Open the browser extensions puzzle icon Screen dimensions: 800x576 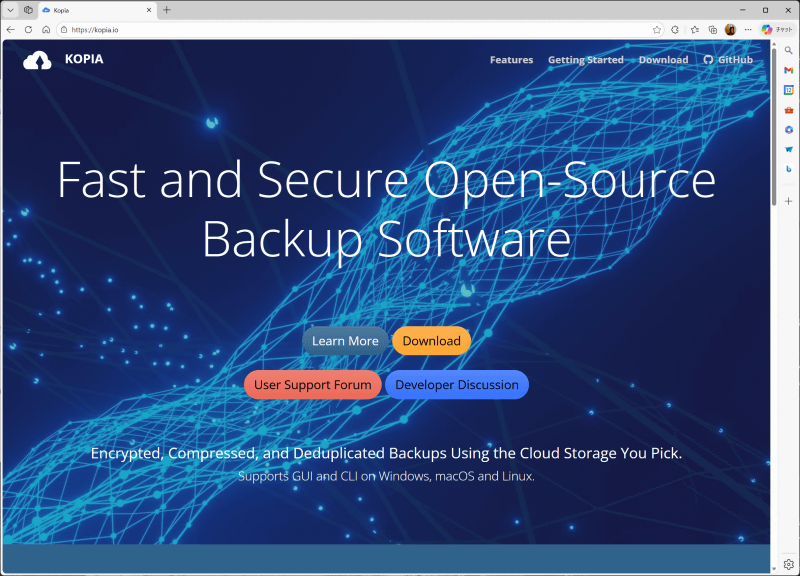[675, 30]
